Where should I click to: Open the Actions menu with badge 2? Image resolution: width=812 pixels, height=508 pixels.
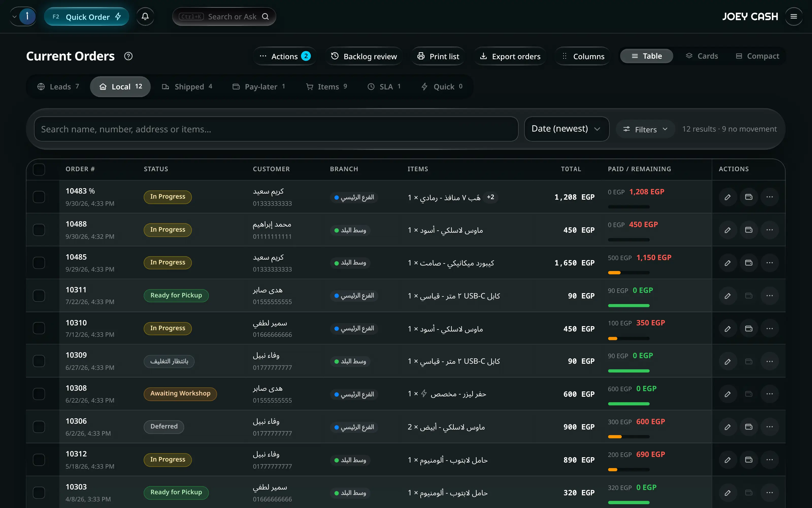coord(285,56)
